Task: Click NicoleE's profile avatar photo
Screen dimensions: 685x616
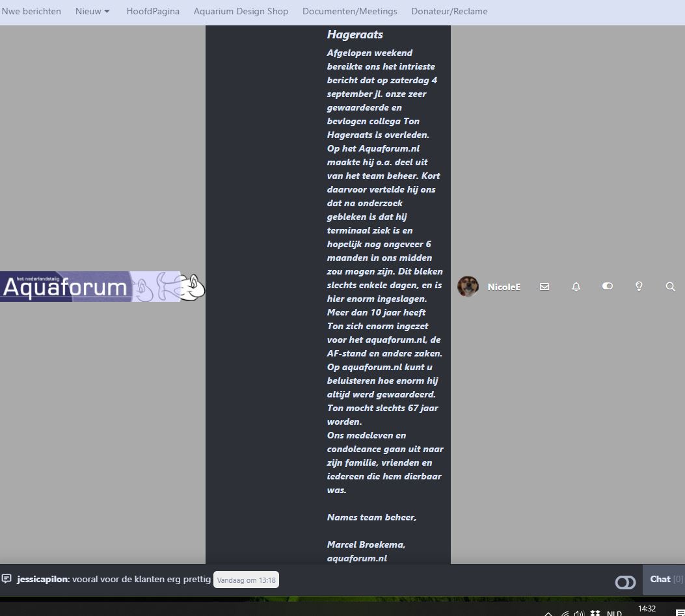Action: [x=468, y=287]
